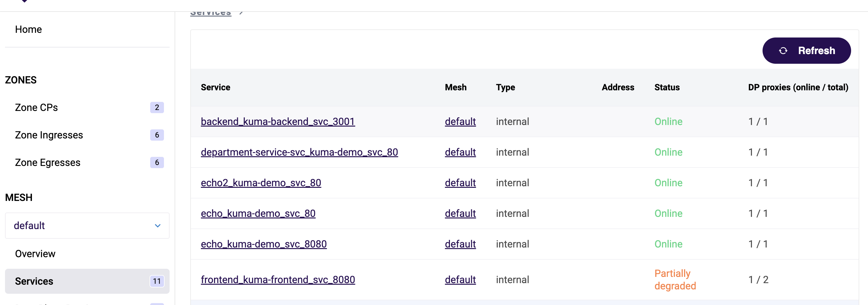Image resolution: width=868 pixels, height=305 pixels.
Task: Open backend_kuma-backend_svc_3001 service details
Action: click(278, 122)
